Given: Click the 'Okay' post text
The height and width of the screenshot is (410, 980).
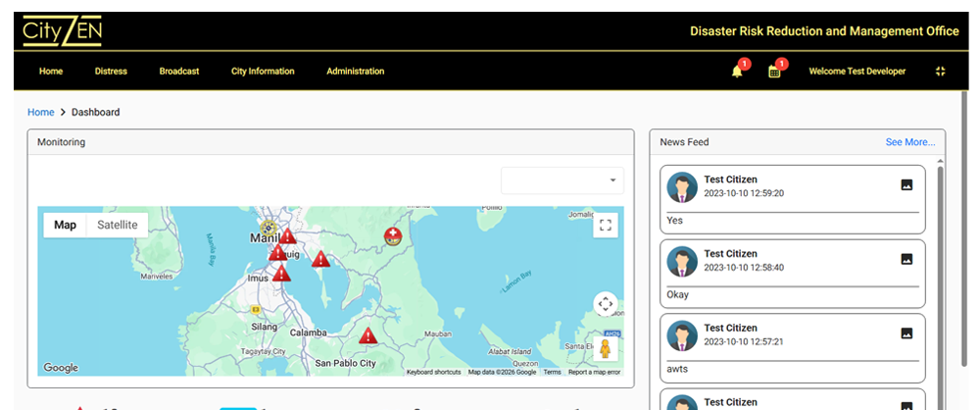Looking at the screenshot, I should 677,295.
